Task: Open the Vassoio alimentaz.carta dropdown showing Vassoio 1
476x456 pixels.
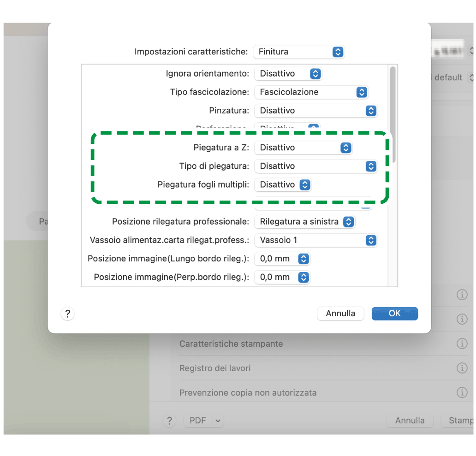Action: pos(315,240)
